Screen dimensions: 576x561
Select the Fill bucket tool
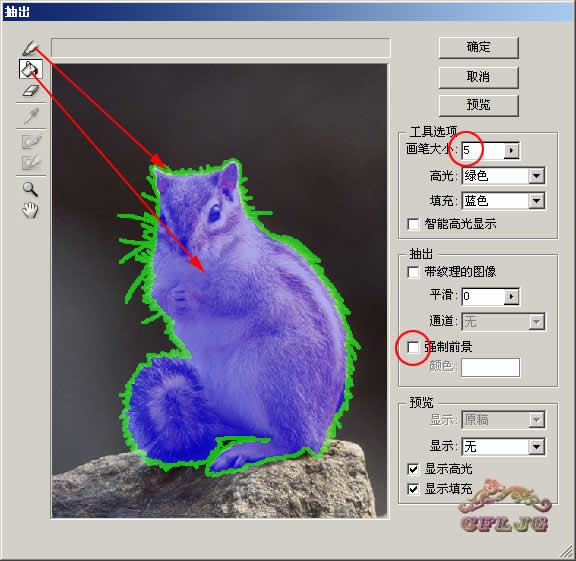30,69
